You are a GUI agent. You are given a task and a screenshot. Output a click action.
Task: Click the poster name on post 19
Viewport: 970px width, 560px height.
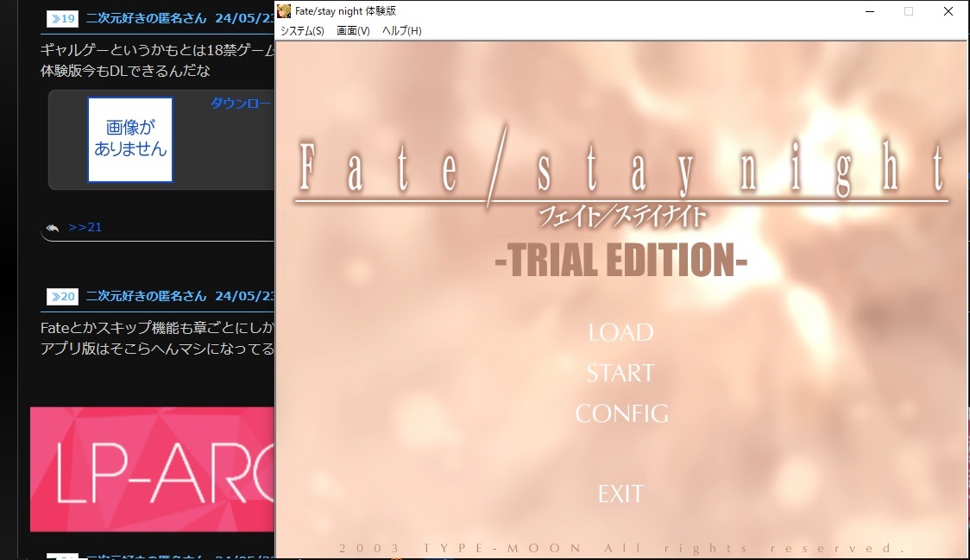[146, 18]
